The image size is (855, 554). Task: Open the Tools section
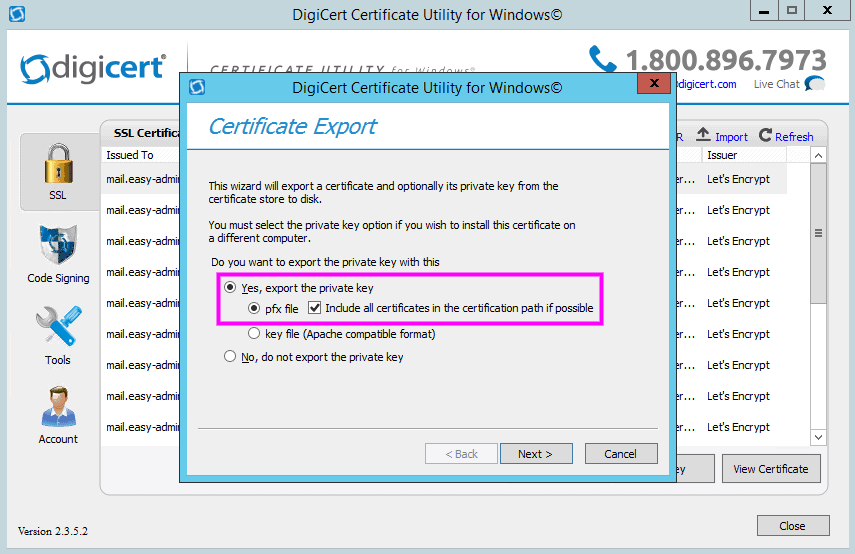click(58, 335)
